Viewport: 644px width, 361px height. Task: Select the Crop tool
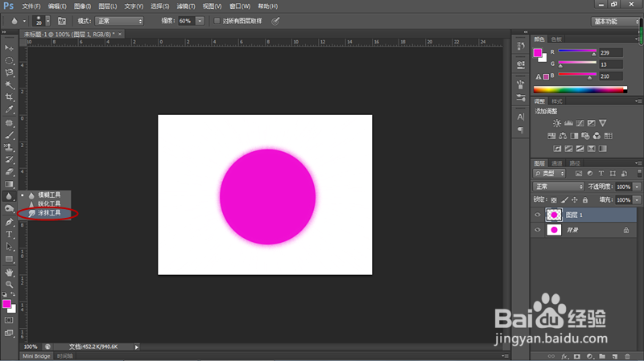pyautogui.click(x=9, y=97)
